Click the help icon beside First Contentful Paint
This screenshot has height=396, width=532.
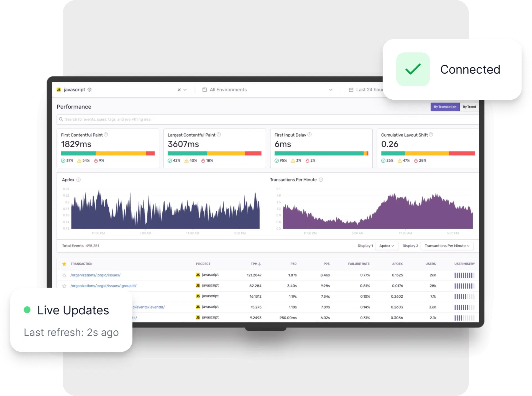point(106,135)
